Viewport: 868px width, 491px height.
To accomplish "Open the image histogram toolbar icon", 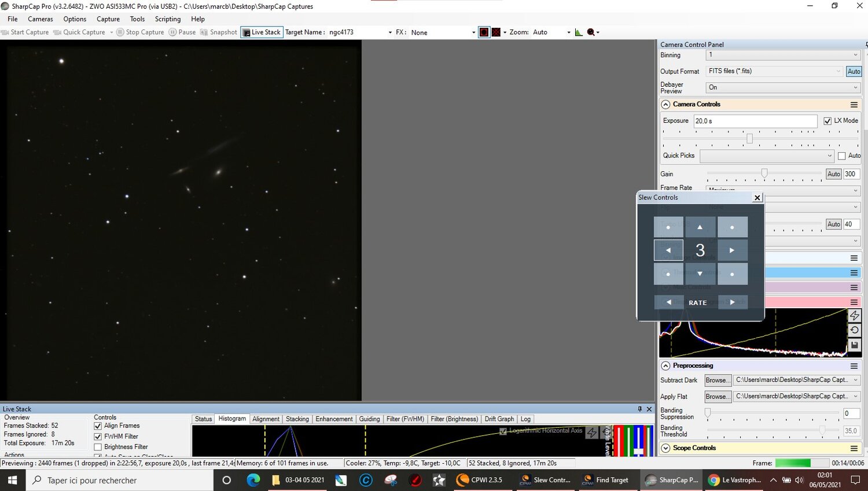I will pos(579,32).
